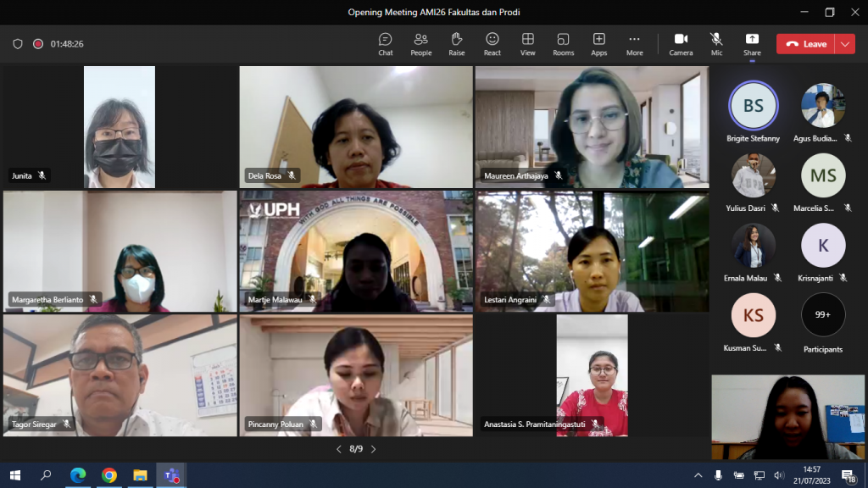Open Google Chrome from the taskbar
Viewport: 868px width, 488px height.
(108, 475)
